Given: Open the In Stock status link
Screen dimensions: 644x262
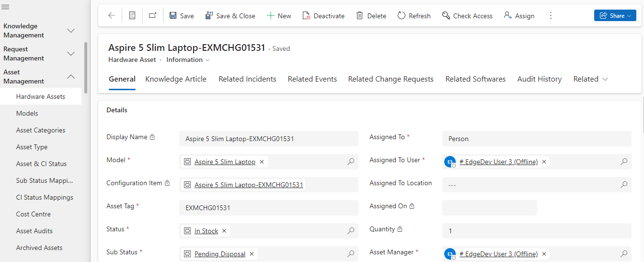Looking at the screenshot, I should (x=206, y=231).
